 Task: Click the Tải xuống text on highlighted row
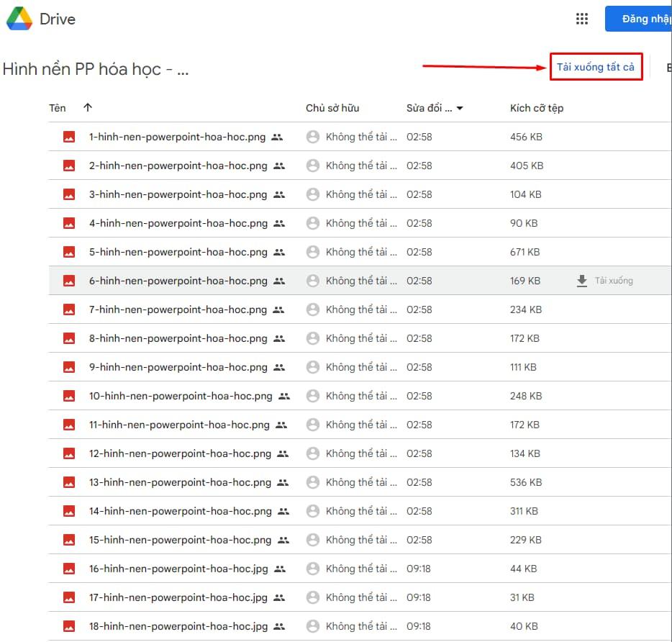[614, 281]
